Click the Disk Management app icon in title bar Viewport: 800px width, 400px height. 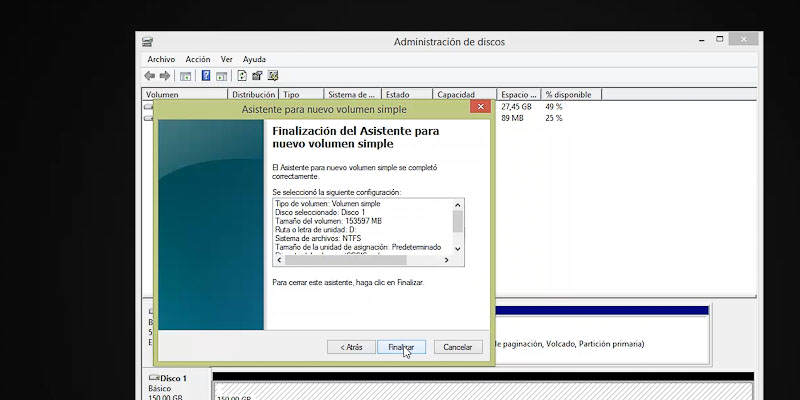click(x=147, y=42)
